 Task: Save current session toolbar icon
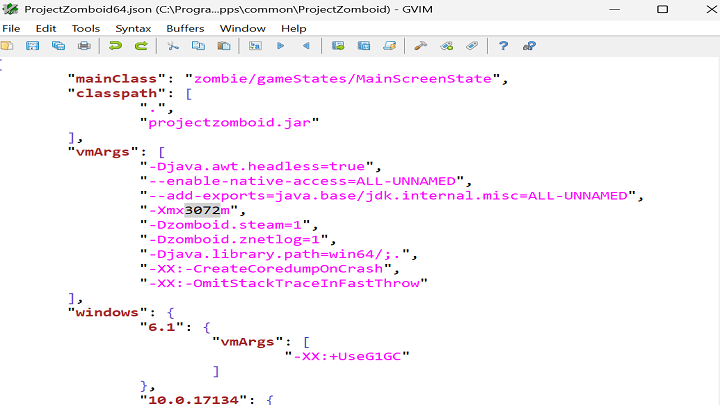click(x=364, y=46)
